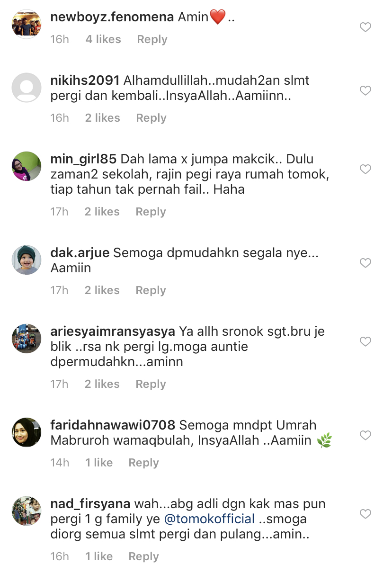The image size is (392, 582).
Task: View the 4 likes on newboyz.fenomena's comment
Action: (103, 39)
